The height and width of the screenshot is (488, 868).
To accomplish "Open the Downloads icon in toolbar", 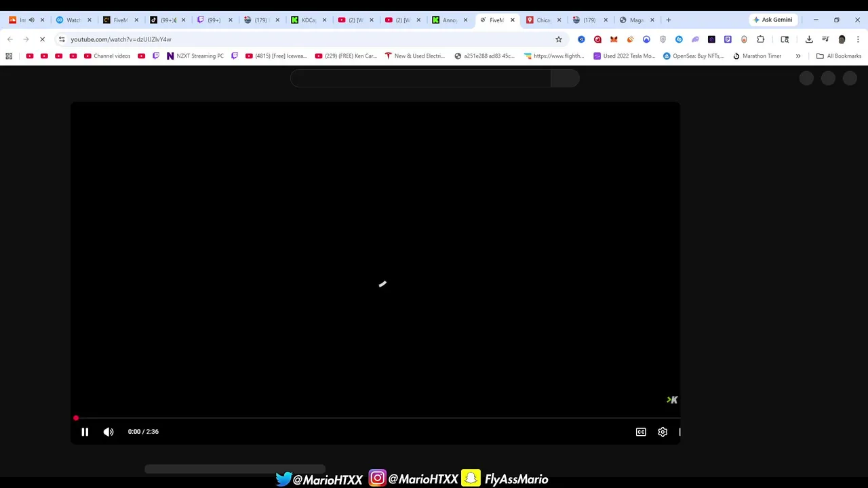I will (x=809, y=39).
